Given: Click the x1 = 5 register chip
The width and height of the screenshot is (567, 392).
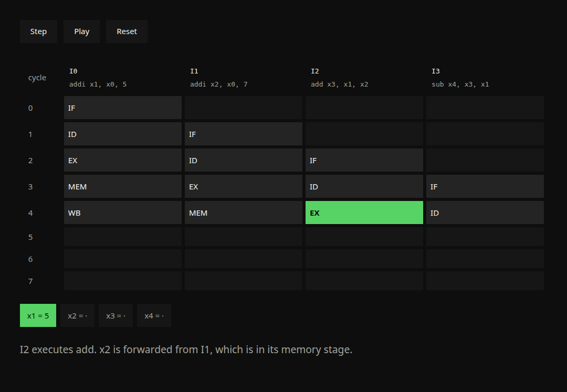Looking at the screenshot, I should click(38, 315).
